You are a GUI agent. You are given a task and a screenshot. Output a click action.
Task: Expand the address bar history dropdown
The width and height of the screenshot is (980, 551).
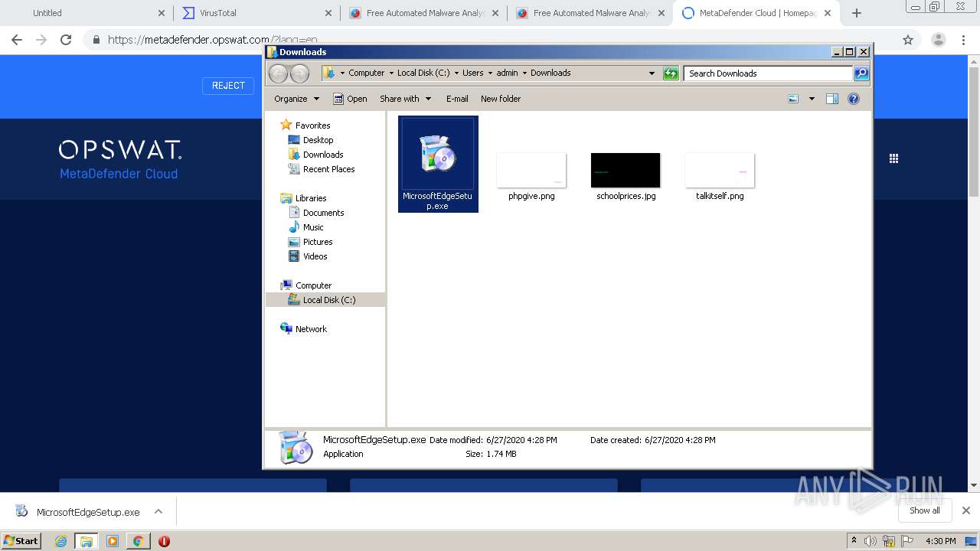(x=652, y=73)
